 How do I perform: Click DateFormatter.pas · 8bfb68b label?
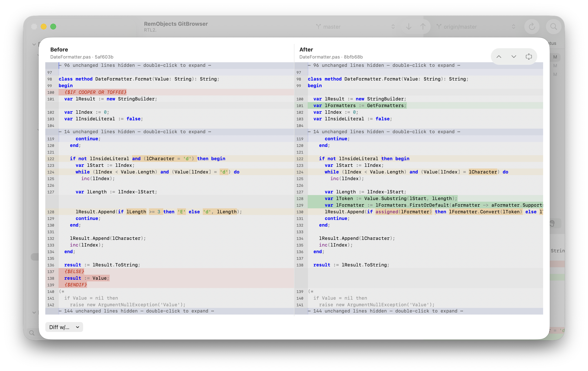tap(331, 57)
